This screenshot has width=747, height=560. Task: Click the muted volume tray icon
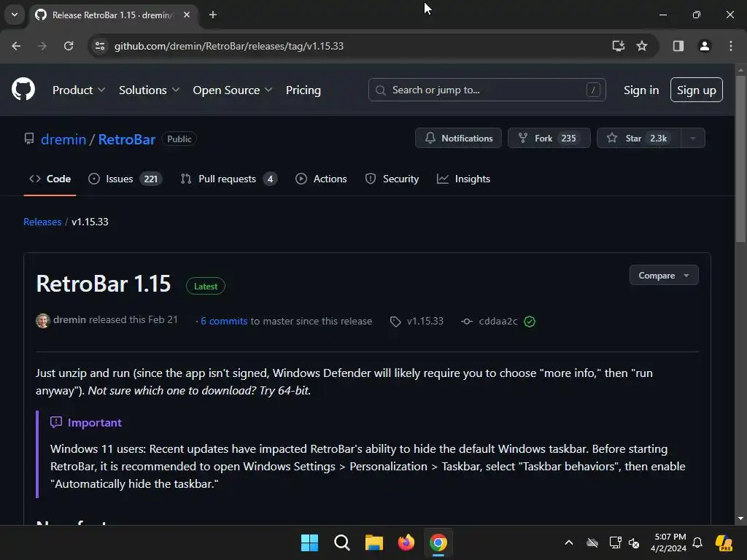pos(634,542)
